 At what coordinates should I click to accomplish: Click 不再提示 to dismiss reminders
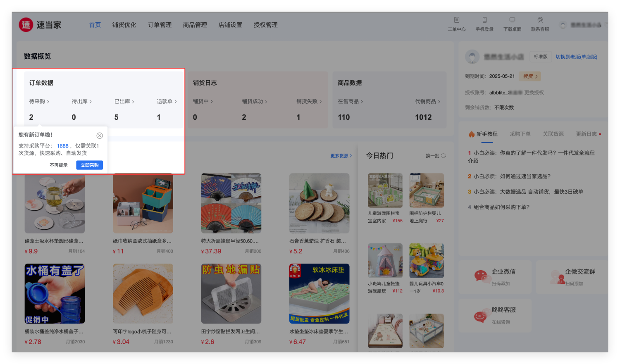[59, 165]
